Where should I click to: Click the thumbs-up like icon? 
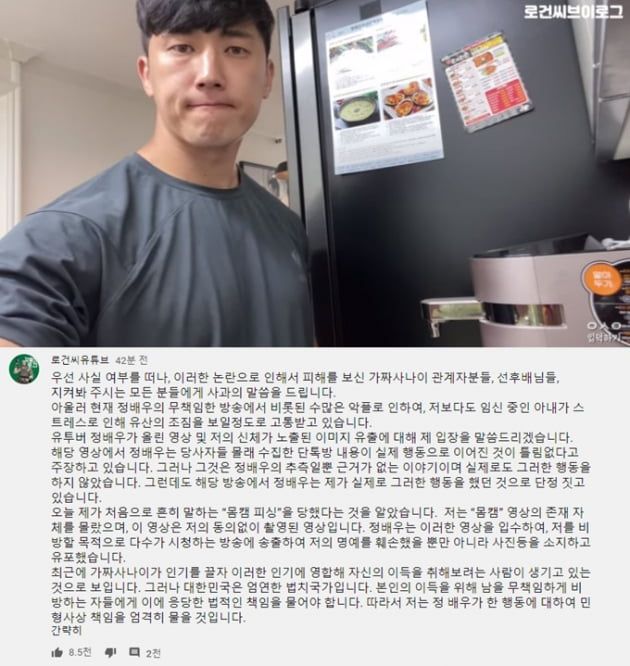click(x=57, y=653)
